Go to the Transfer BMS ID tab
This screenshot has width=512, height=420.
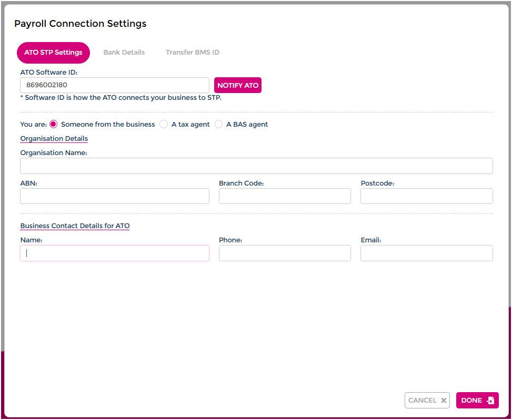coord(192,53)
